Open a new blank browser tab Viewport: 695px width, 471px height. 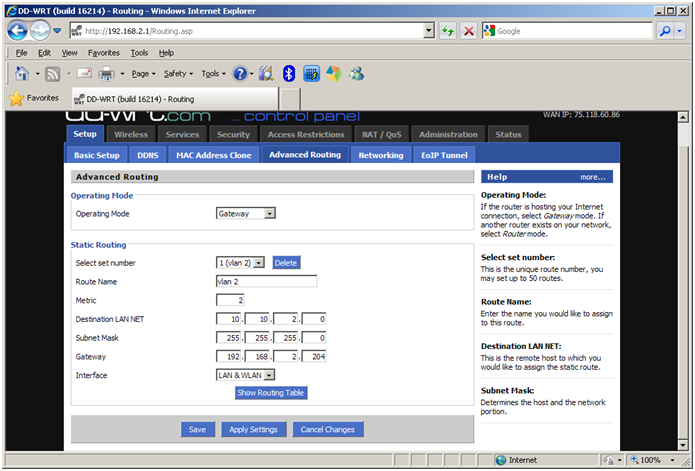click(290, 99)
